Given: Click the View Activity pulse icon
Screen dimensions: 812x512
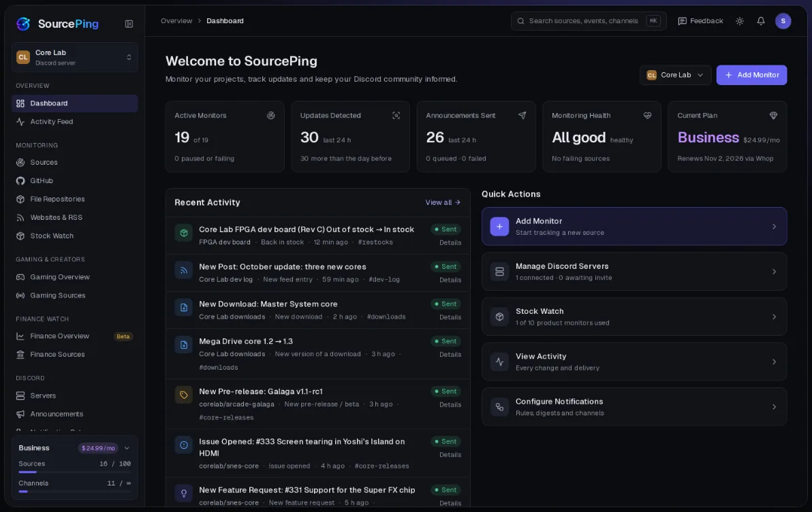Looking at the screenshot, I should click(x=499, y=362).
